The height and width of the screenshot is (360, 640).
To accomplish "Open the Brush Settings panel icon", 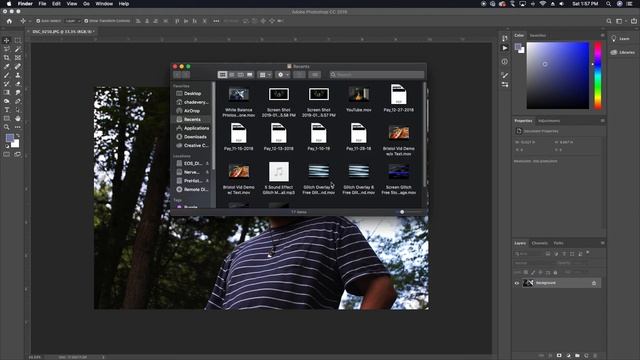I will [505, 75].
